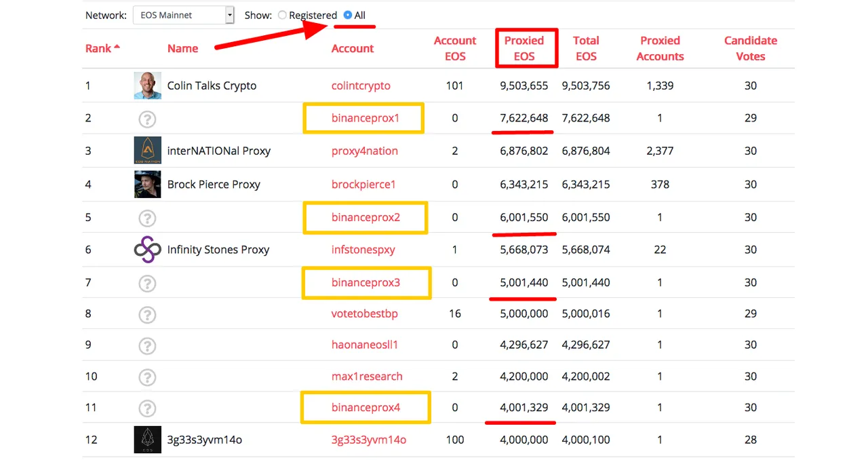Image resolution: width=868 pixels, height=460 pixels.
Task: Select the Registered radio button
Action: (282, 15)
